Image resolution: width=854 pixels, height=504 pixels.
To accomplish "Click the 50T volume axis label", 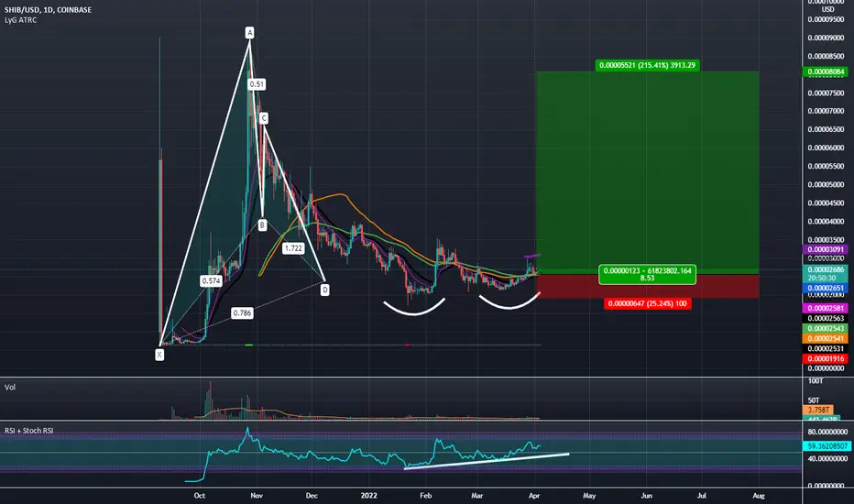I will (814, 400).
